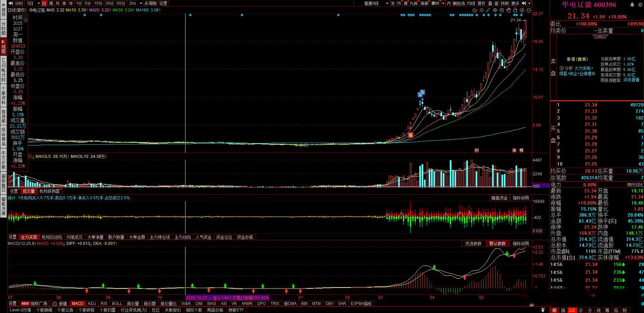This screenshot has height=313, width=644.
Task: Open the 普通K线 chart type dropdown
Action: coord(376,3)
